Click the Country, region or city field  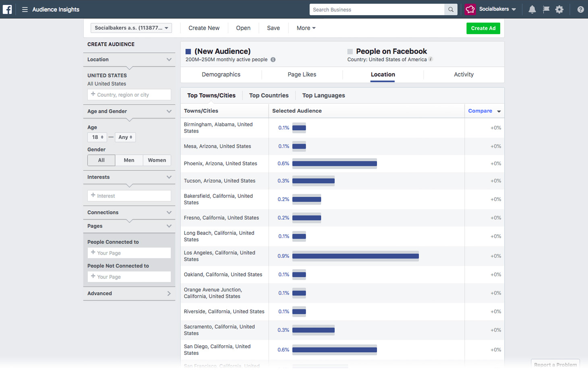129,95
